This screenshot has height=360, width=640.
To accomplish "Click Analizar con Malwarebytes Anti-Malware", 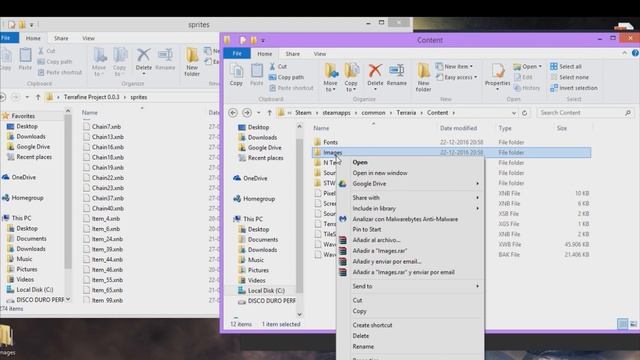I will (405, 219).
